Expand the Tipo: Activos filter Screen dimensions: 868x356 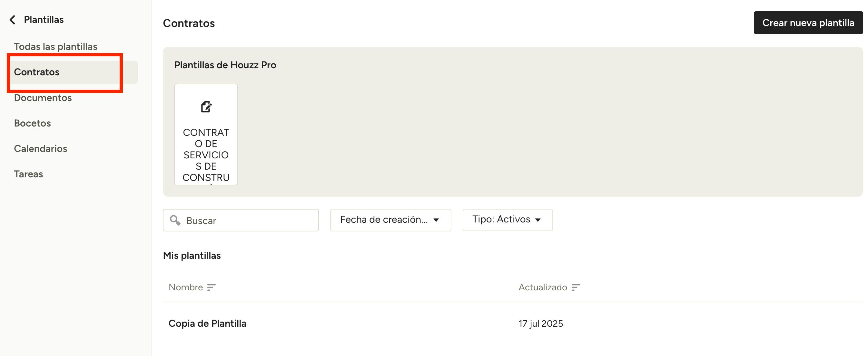tap(507, 220)
